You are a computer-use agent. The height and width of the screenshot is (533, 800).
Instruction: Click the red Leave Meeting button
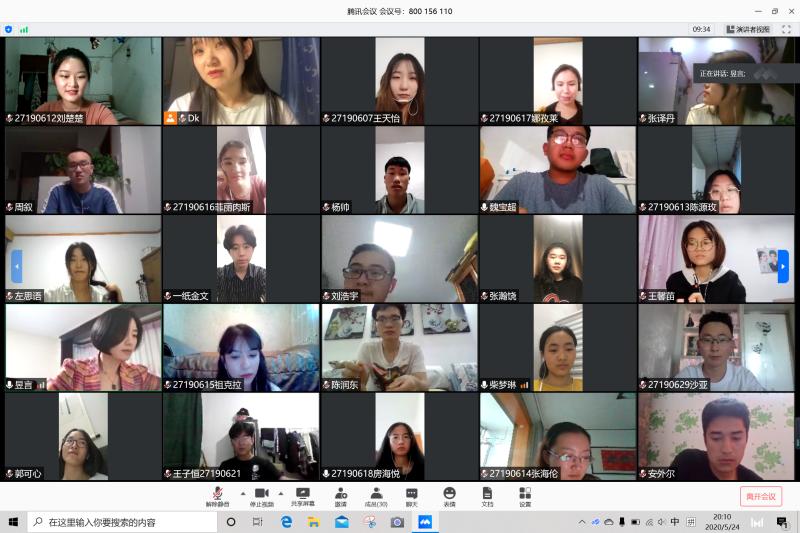761,496
